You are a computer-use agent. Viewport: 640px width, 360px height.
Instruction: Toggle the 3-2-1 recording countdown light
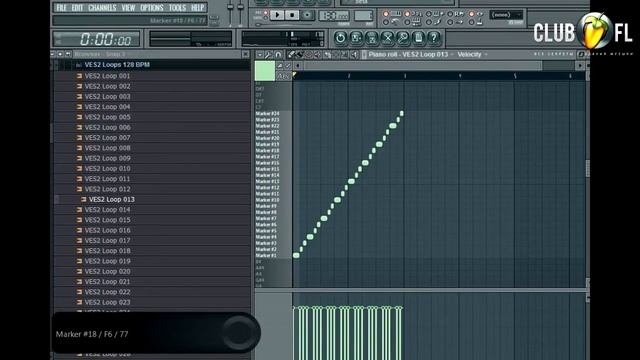tap(407, 14)
